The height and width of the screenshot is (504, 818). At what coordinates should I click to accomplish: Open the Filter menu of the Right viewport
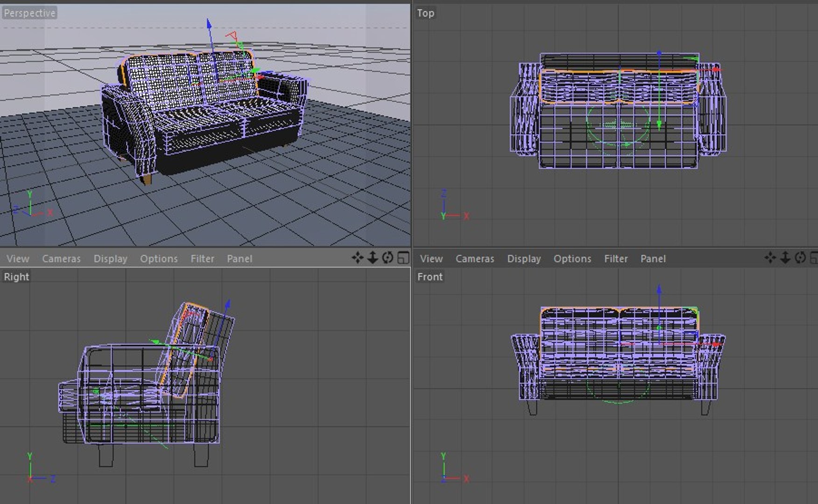click(202, 259)
